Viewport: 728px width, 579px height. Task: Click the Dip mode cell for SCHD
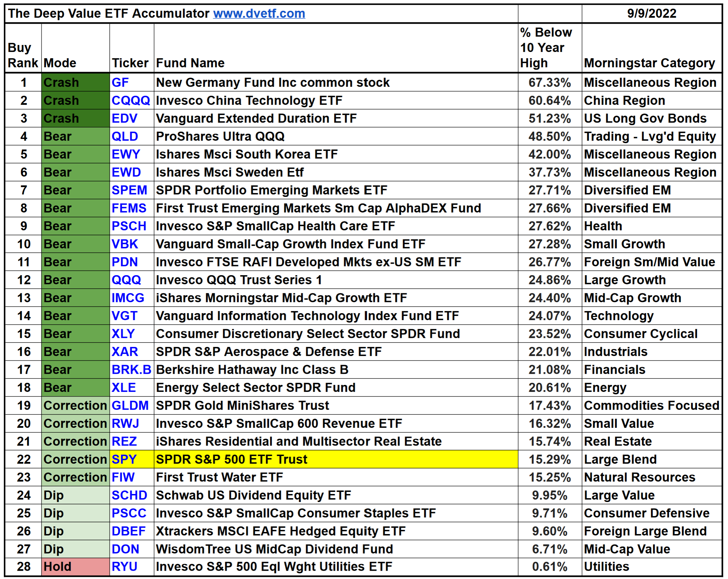click(x=76, y=495)
